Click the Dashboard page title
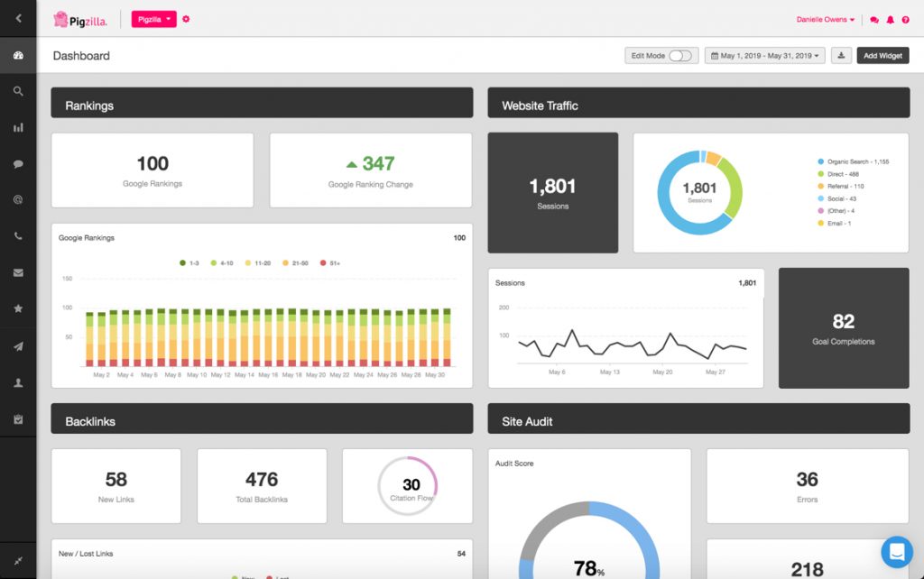This screenshot has height=579, width=924. click(81, 55)
